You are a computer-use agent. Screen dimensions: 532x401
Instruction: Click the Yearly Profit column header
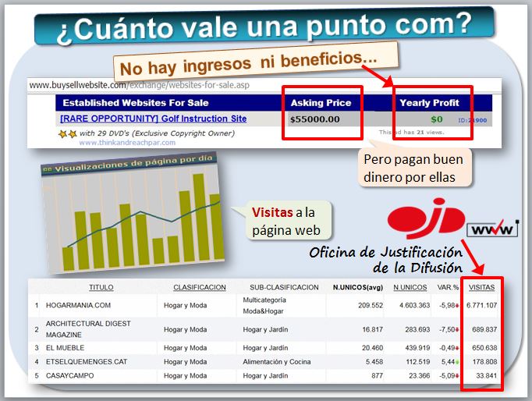click(429, 103)
